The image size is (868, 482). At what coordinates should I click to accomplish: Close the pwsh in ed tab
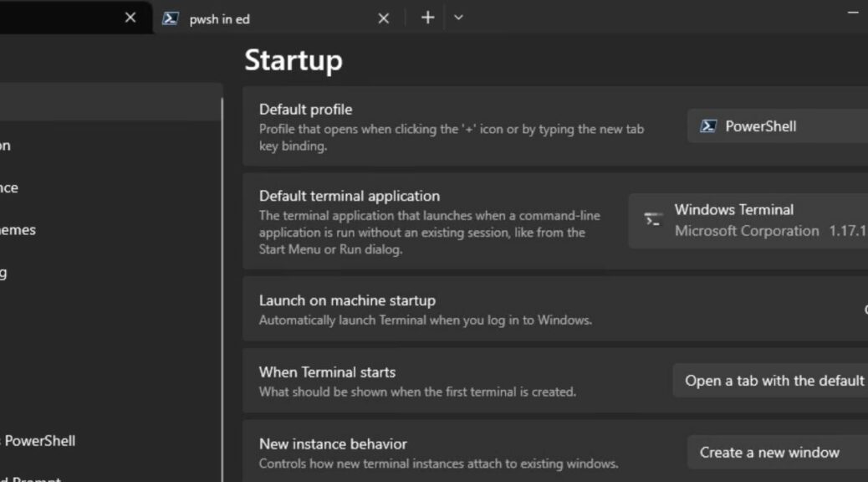(383, 19)
